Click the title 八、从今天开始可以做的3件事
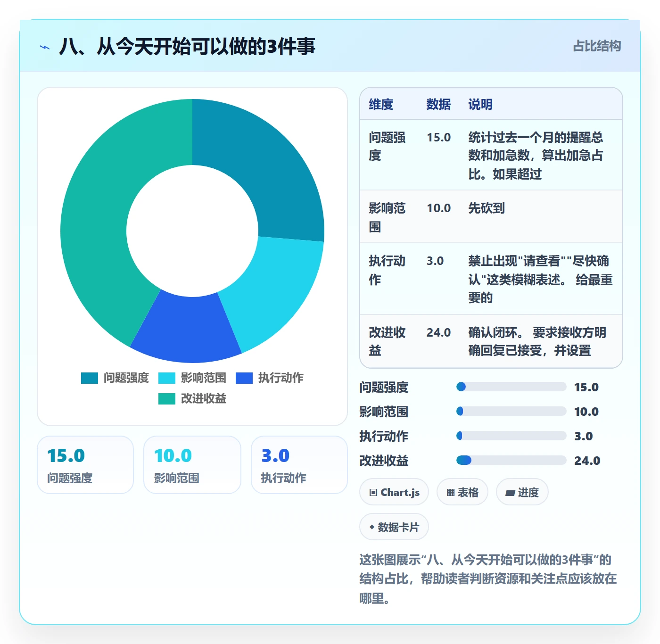Image resolution: width=660 pixels, height=644 pixels. (187, 47)
